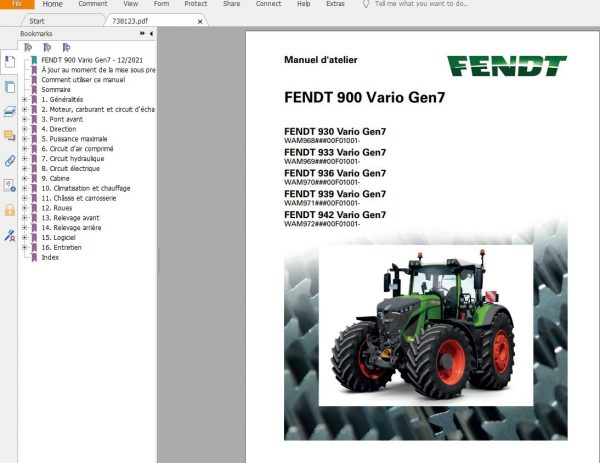Open the Protect ribbon tab

pos(196,4)
